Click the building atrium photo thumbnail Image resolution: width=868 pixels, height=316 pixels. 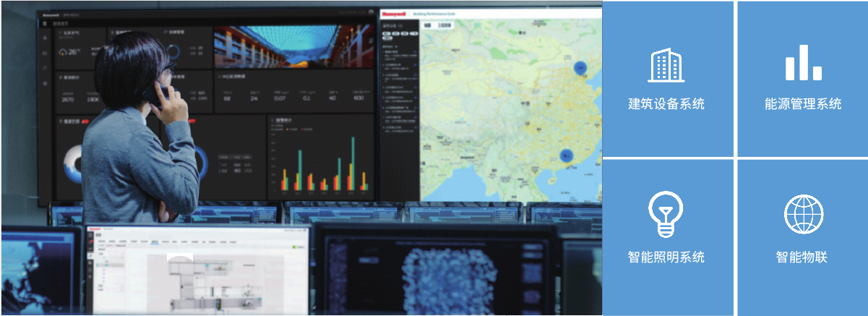(x=293, y=47)
